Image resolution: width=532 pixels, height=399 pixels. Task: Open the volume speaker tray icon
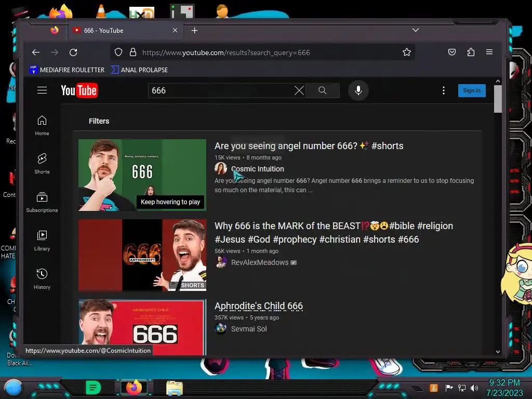pos(474,388)
